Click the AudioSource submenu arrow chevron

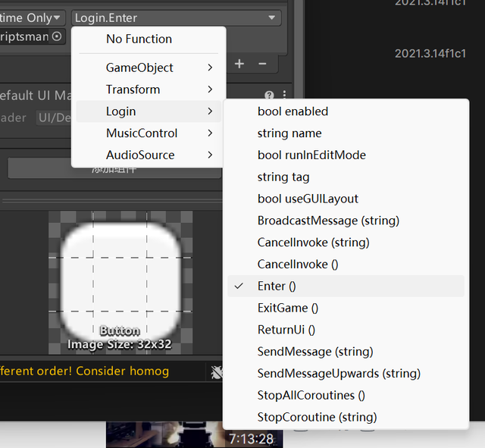(x=210, y=155)
